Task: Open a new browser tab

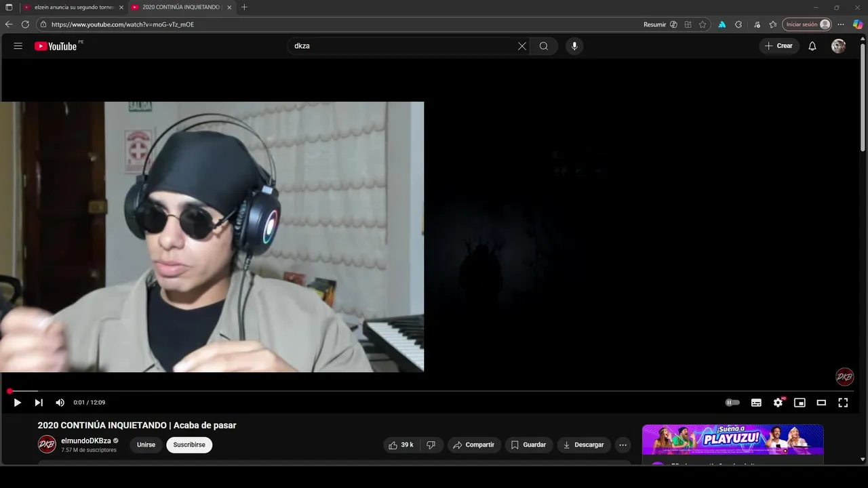Action: click(x=244, y=7)
